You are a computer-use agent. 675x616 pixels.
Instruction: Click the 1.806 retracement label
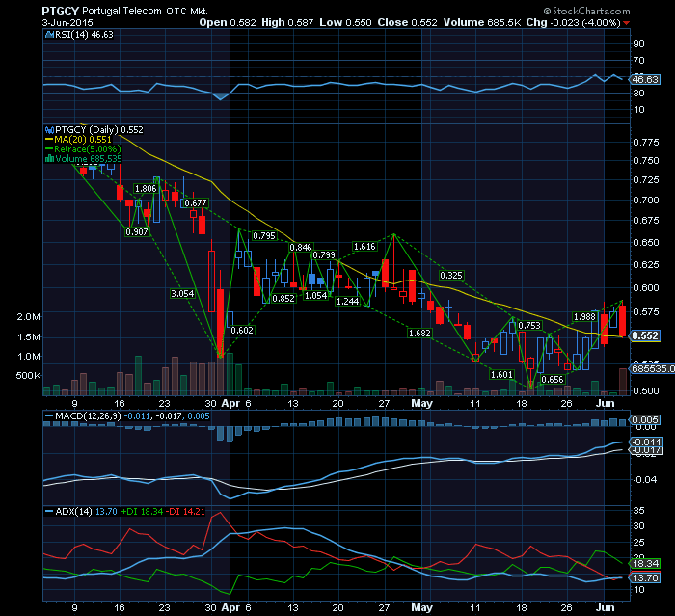tap(146, 189)
